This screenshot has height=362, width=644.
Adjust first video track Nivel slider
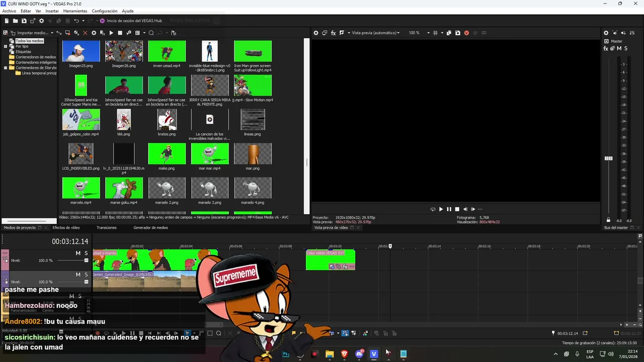coord(86,260)
